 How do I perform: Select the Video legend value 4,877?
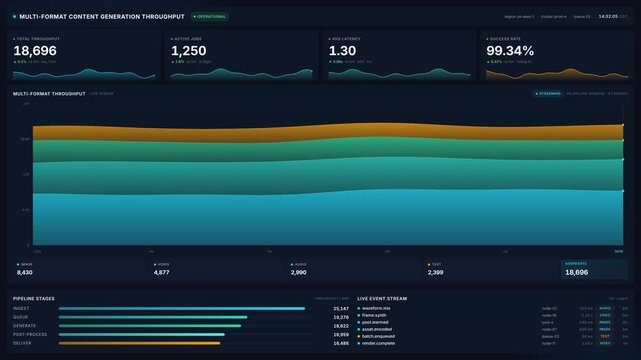[x=161, y=273]
